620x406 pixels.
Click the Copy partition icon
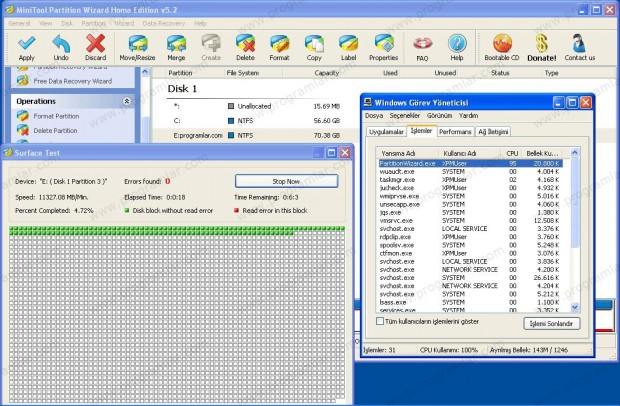point(314,43)
